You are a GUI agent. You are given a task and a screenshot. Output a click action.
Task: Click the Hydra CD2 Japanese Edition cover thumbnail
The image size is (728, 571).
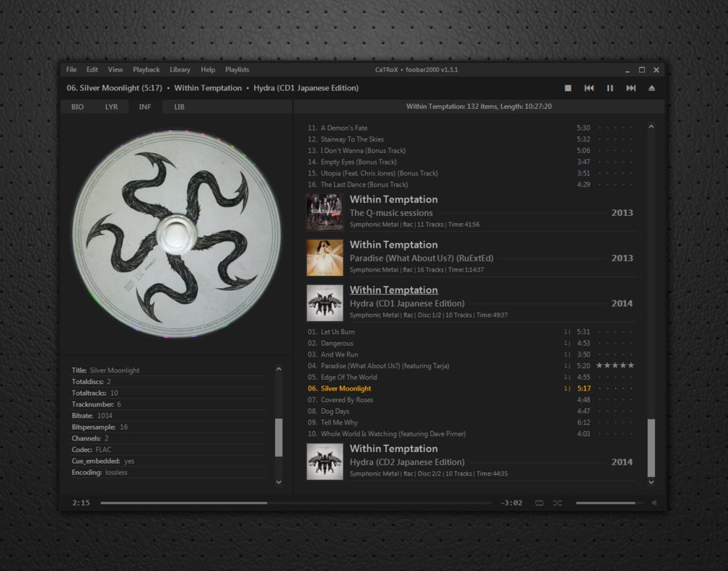tap(325, 461)
